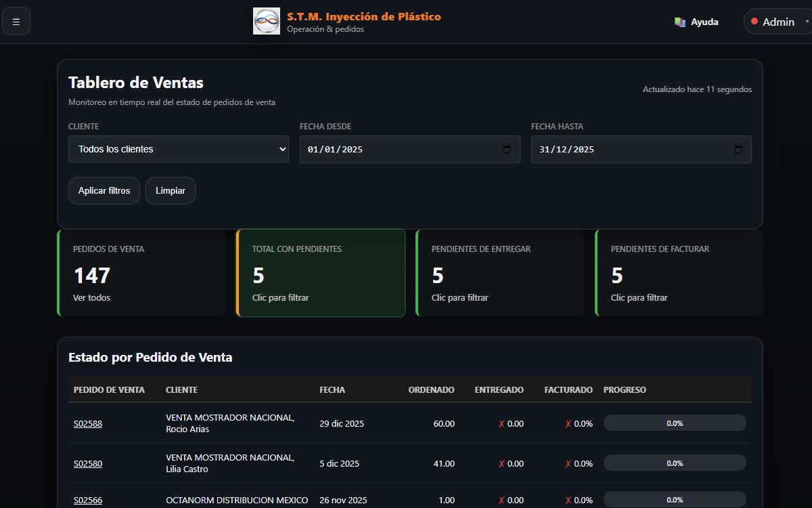Viewport: 812px width, 508px height.
Task: Click the Fecha Desde date field
Action: [410, 149]
